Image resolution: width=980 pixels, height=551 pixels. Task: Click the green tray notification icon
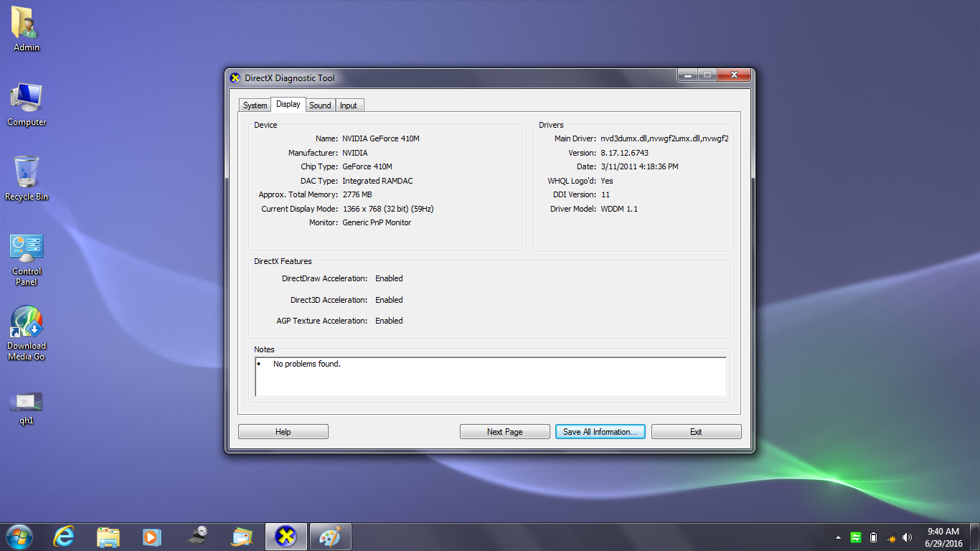(x=855, y=537)
